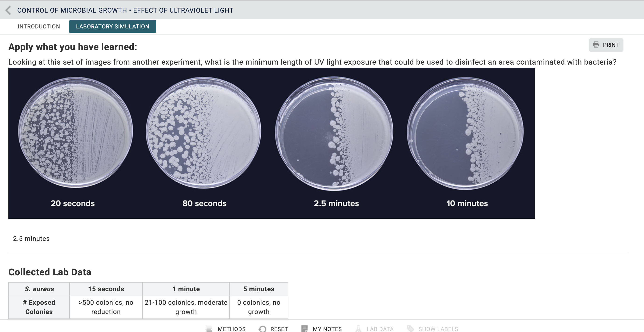Click the back arrow chevron in the header
Viewport: 644px width, 332px height.
pos(8,10)
